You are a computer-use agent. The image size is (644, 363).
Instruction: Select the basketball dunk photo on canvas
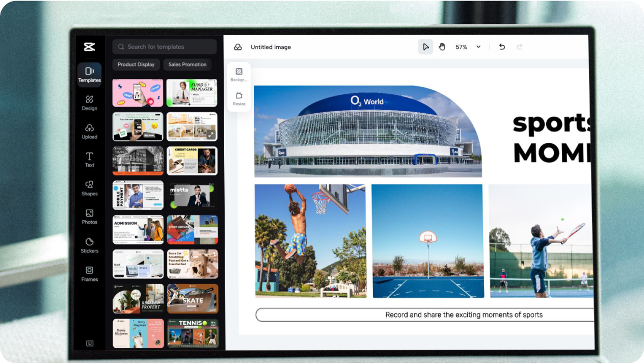pos(310,241)
